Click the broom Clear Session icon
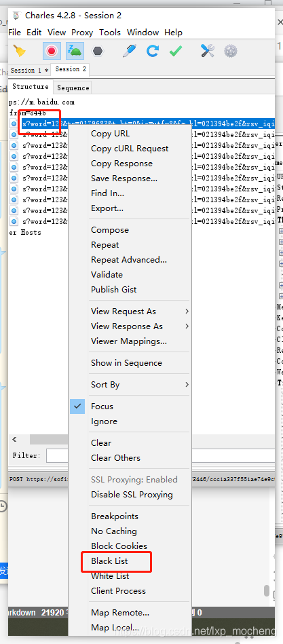The width and height of the screenshot is (283, 644). 19,51
